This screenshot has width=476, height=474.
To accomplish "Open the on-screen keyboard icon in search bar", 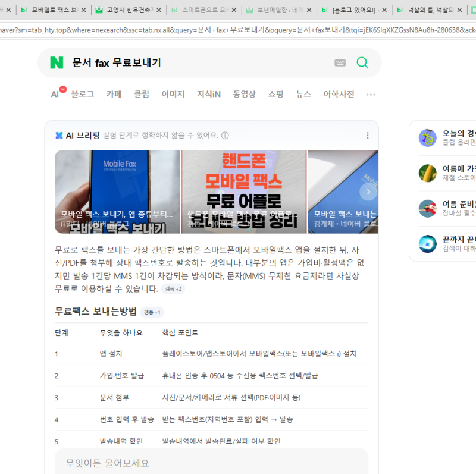I will 340,63.
